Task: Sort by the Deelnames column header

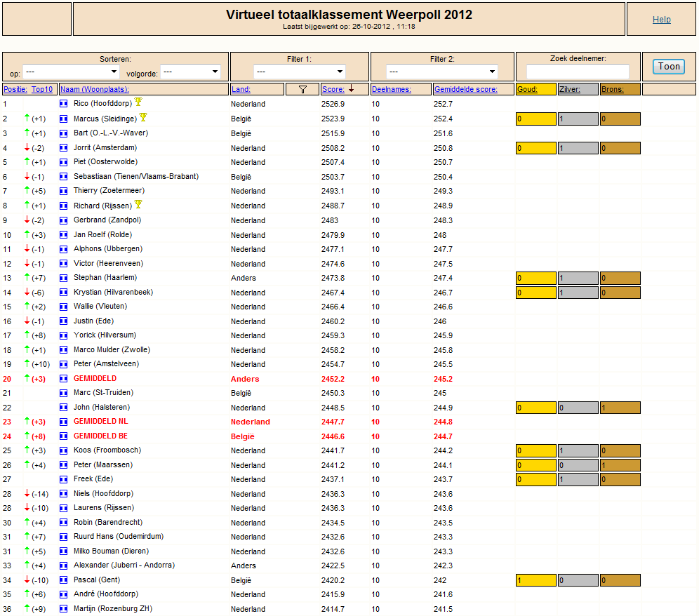Action: (392, 89)
